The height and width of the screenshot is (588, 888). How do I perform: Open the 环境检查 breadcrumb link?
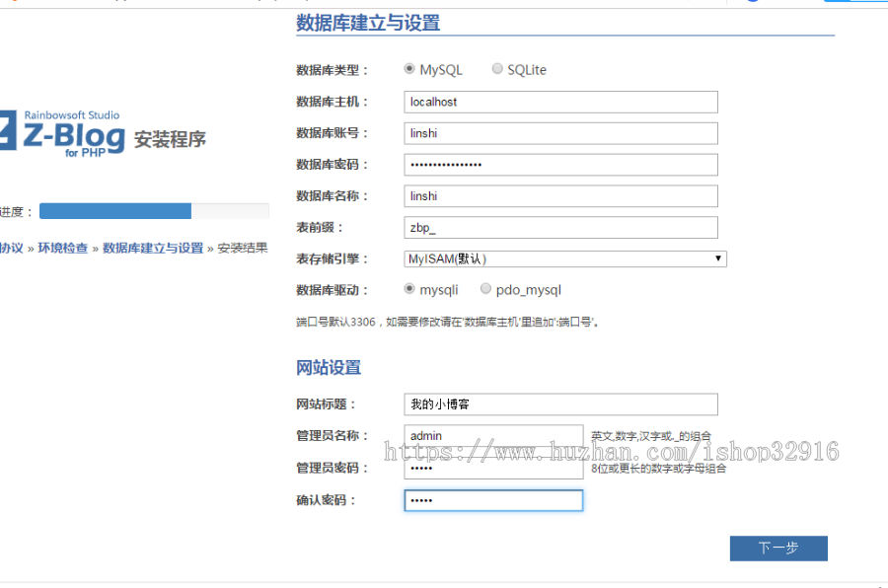64,247
